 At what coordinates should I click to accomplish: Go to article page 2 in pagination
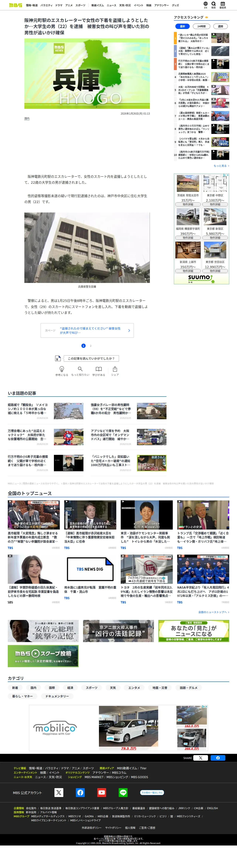point(91,346)
